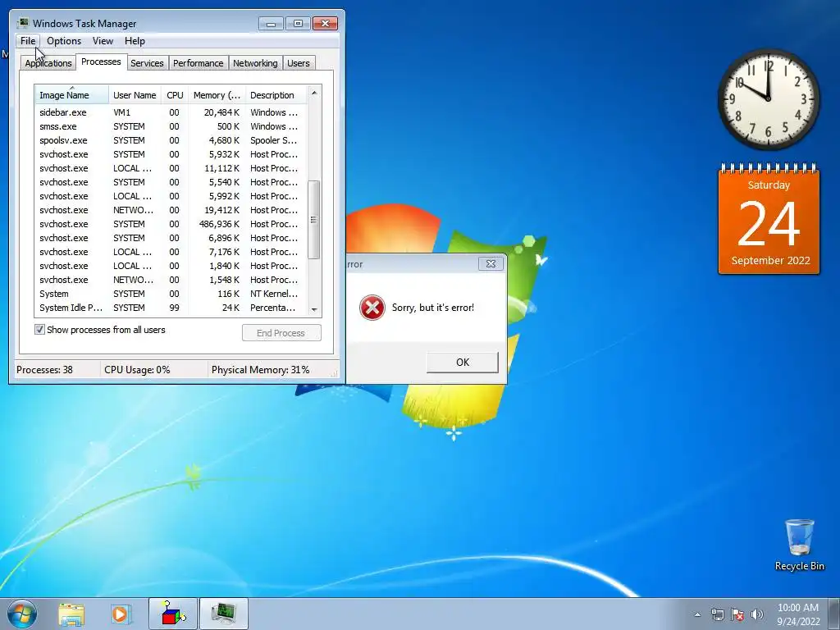Sort by Memory column header
The height and width of the screenshot is (630, 840).
coord(217,95)
